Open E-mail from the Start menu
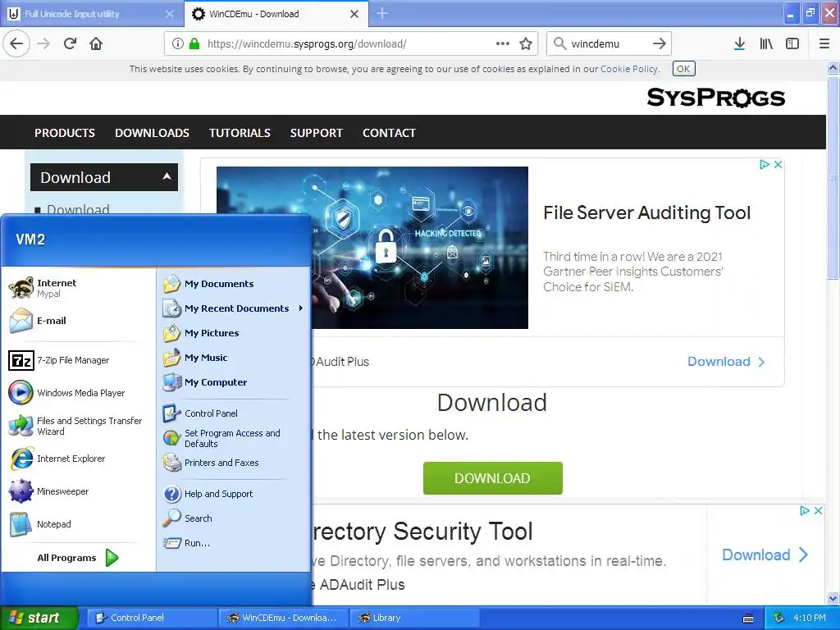Viewport: 840px width, 630px height. click(78, 321)
